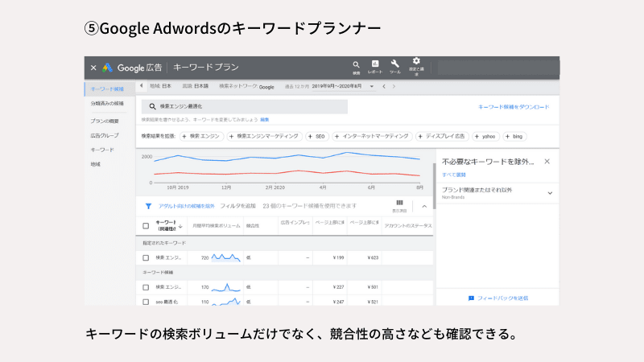Screen dimensions: 644x362
Task: Open the date range dropdown arrow
Action: 372,87
